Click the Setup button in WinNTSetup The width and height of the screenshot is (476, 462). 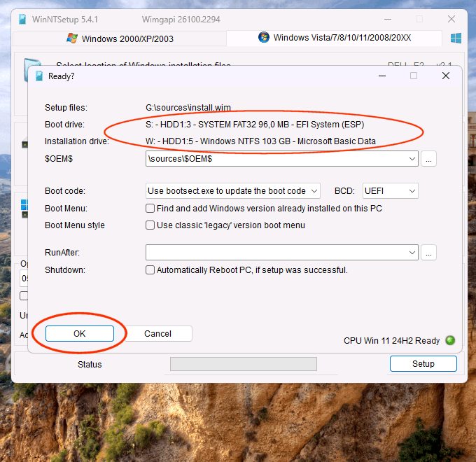[x=423, y=364]
